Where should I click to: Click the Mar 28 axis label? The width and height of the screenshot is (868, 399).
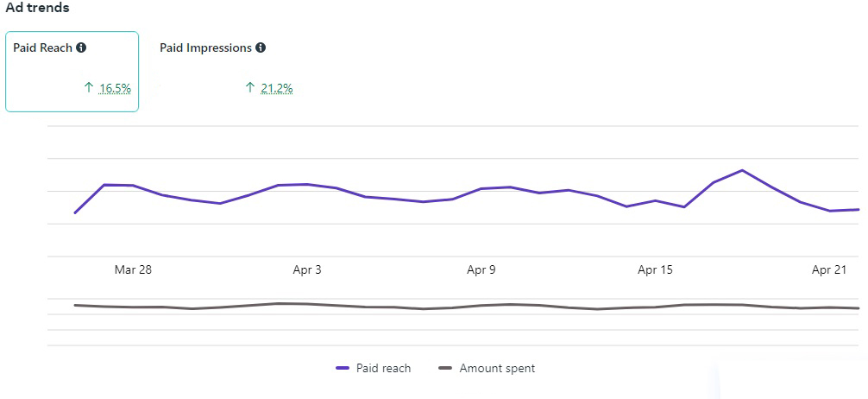tap(133, 269)
